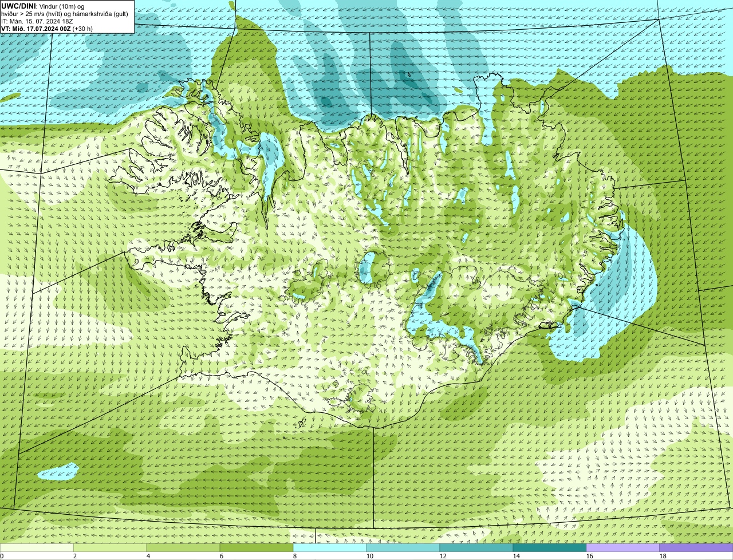
Task: Click the 6–8 m/s olive green legend swatch
Action: (257, 548)
